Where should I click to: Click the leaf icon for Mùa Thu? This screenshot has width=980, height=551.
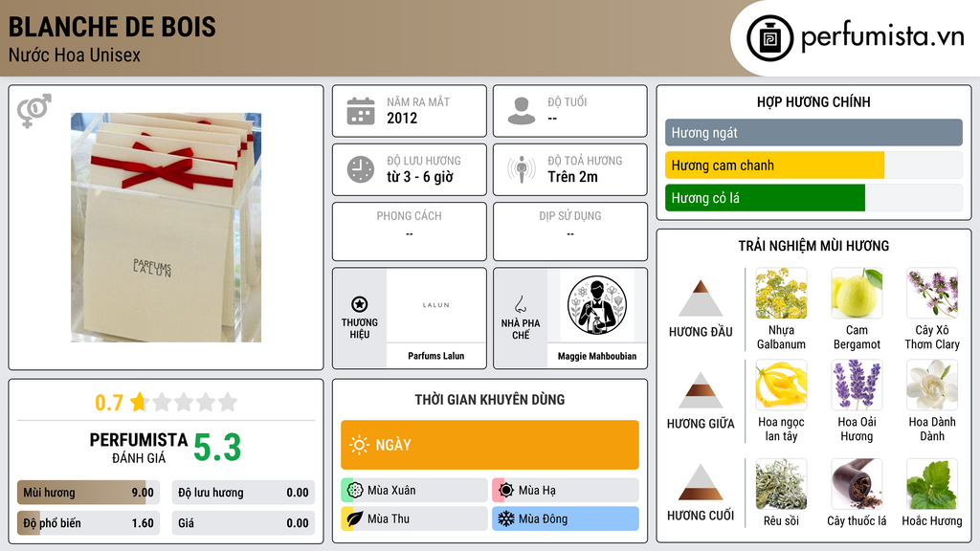355,518
